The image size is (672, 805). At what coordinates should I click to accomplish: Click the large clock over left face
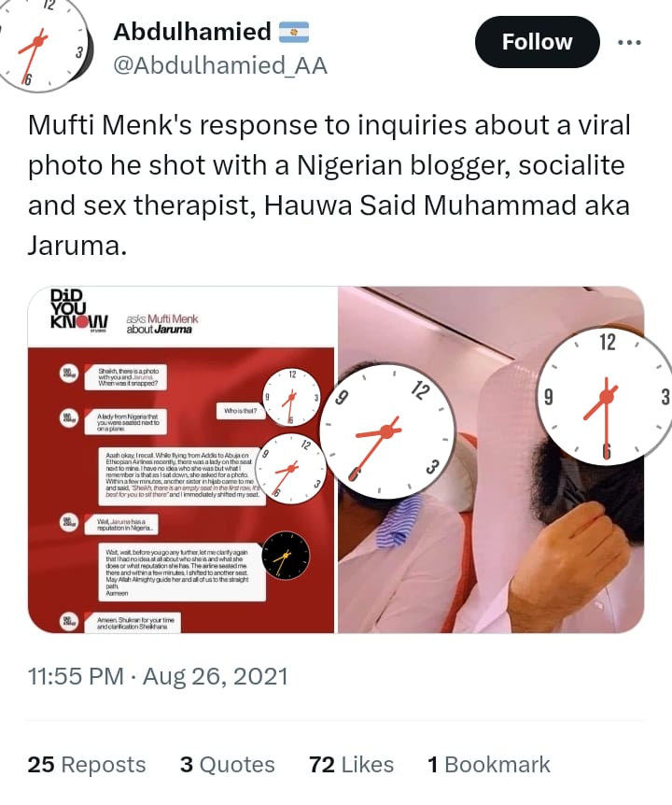pos(388,431)
